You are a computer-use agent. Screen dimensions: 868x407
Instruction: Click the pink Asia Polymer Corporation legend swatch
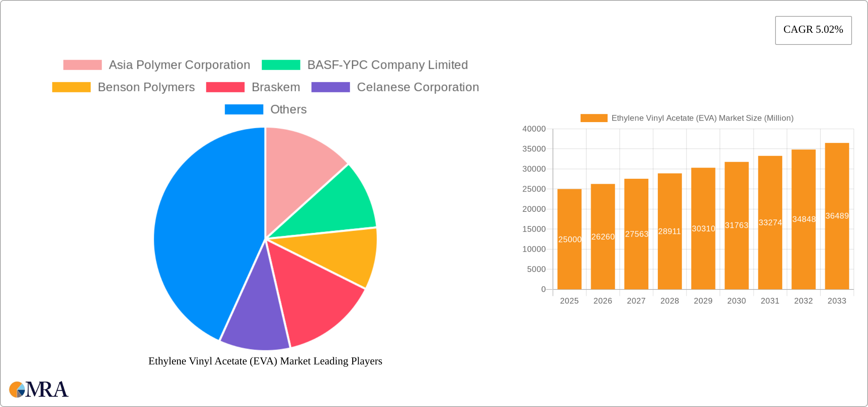82,65
